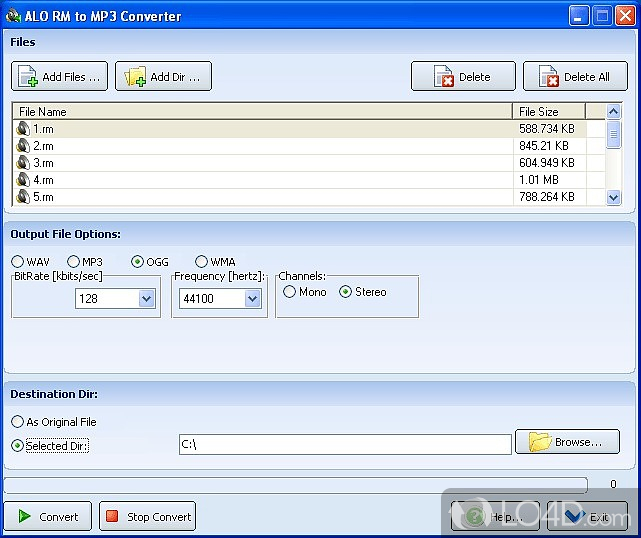Click the Add Dir folder icon
641x538 pixels.
134,77
